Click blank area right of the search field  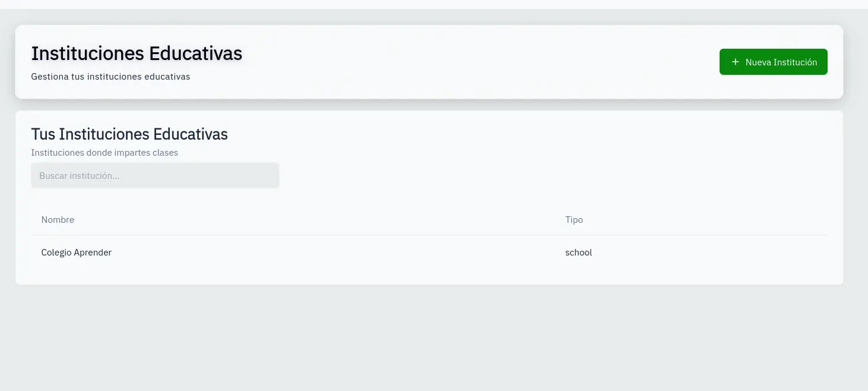point(534,176)
